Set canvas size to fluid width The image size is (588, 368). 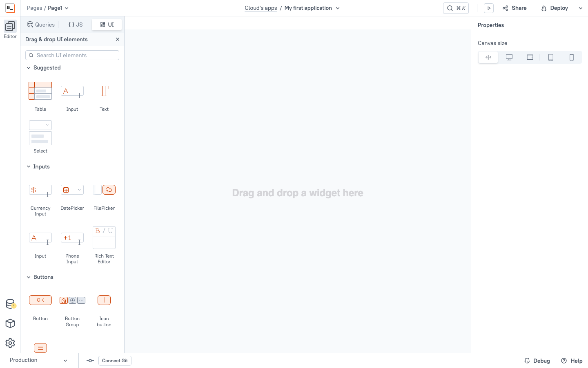coord(488,57)
